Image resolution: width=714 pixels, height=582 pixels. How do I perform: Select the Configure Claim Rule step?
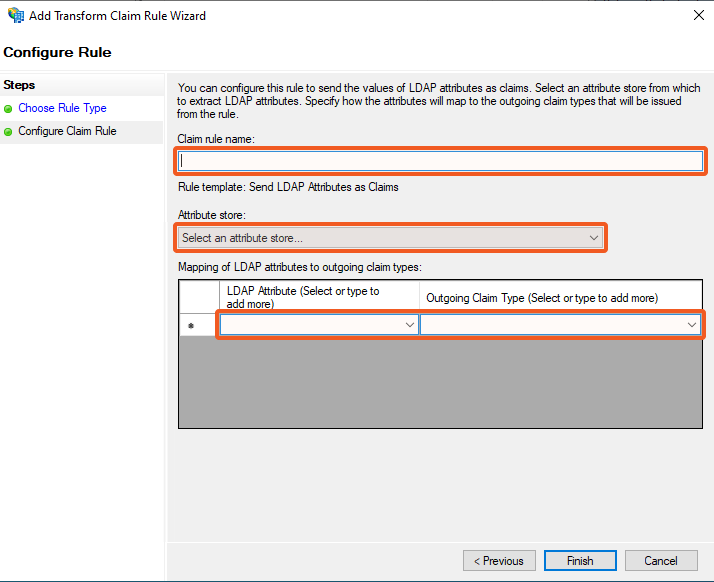[67, 131]
